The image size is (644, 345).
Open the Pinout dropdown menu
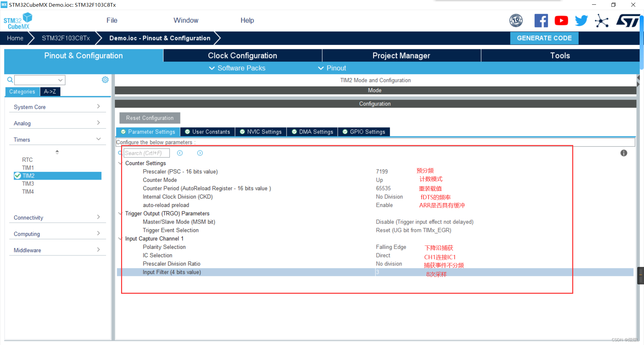(332, 68)
